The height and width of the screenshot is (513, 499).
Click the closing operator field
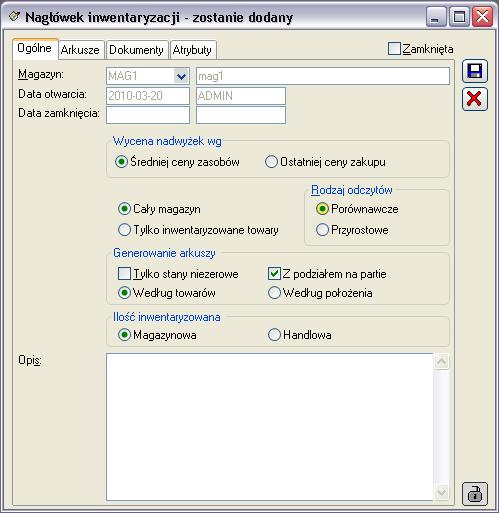(241, 115)
